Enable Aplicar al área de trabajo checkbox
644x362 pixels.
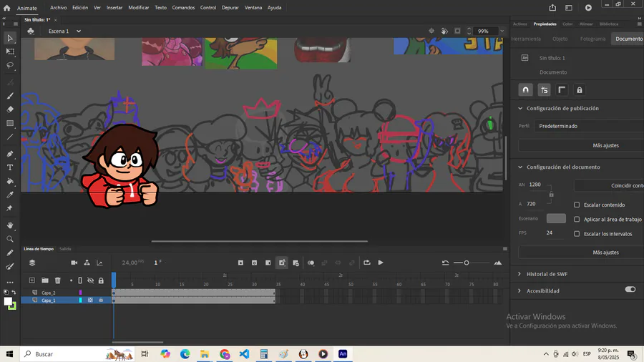pos(577,219)
